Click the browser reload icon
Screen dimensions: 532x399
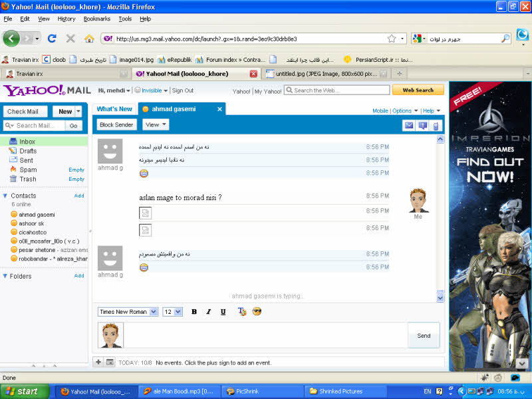point(52,39)
